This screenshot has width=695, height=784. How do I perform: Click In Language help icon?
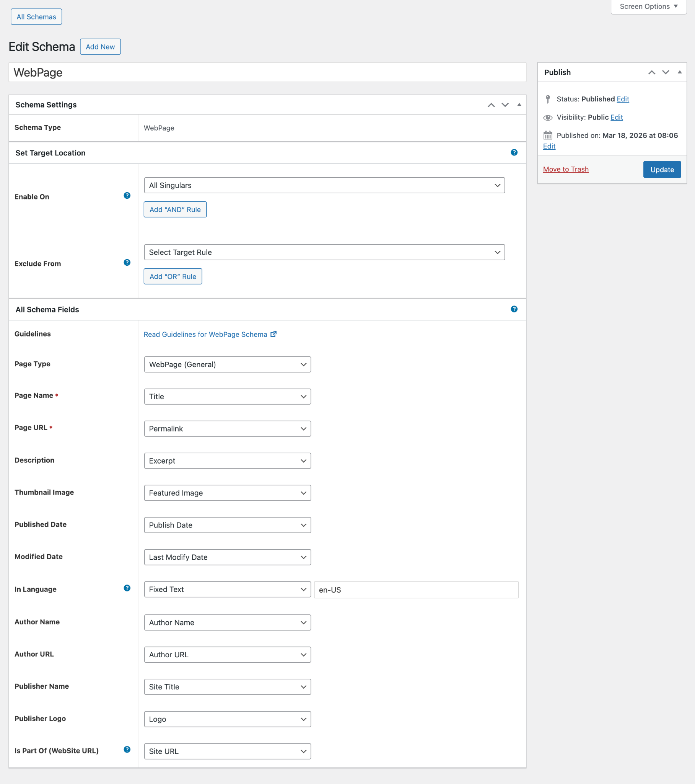(127, 588)
